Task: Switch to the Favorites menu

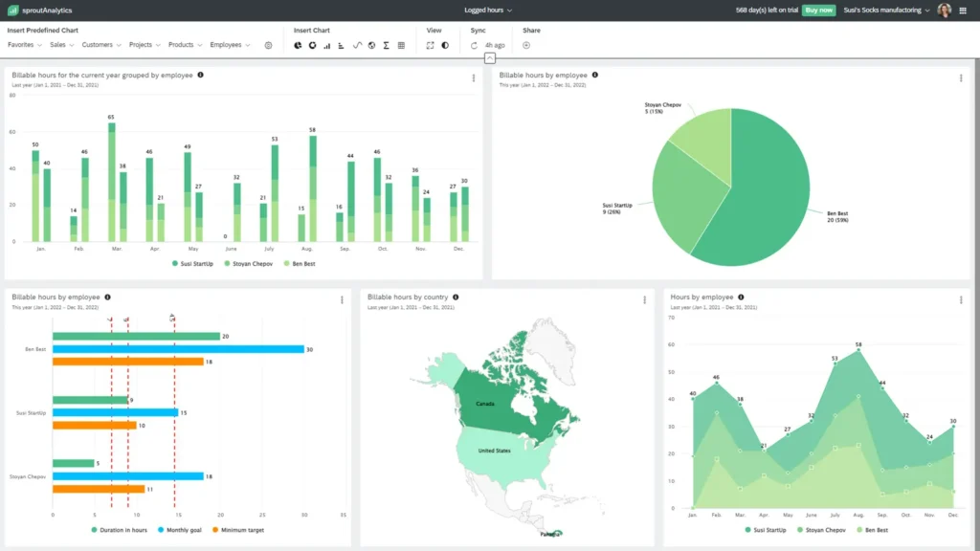Action: coord(22,44)
